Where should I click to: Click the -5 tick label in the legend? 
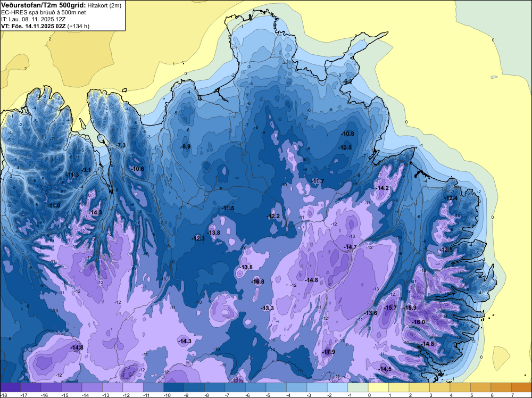click(x=268, y=395)
